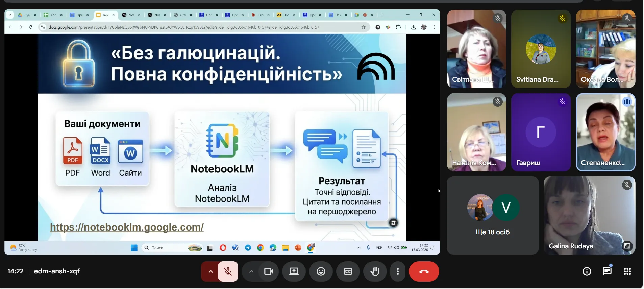Screen dimensions: 644x289
Task: Open Chrome tab search dropdown in shared window
Action: point(10,15)
